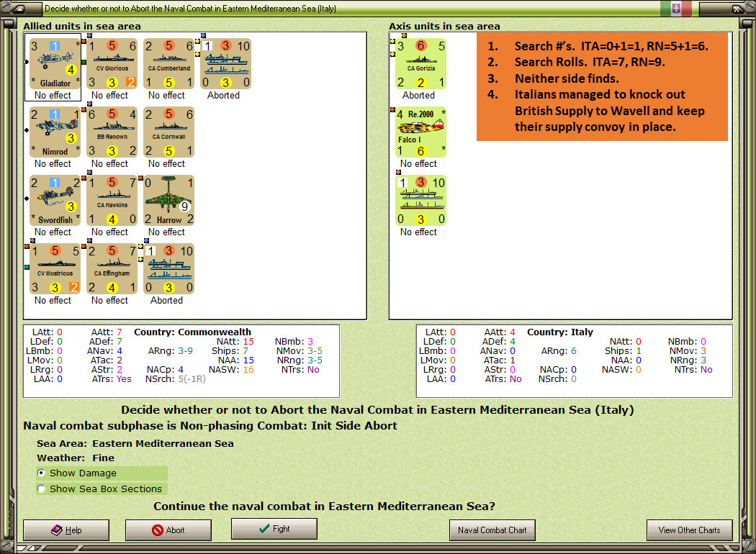Abort the naval combat
Viewport: 756px width, 554px height.
(168, 530)
